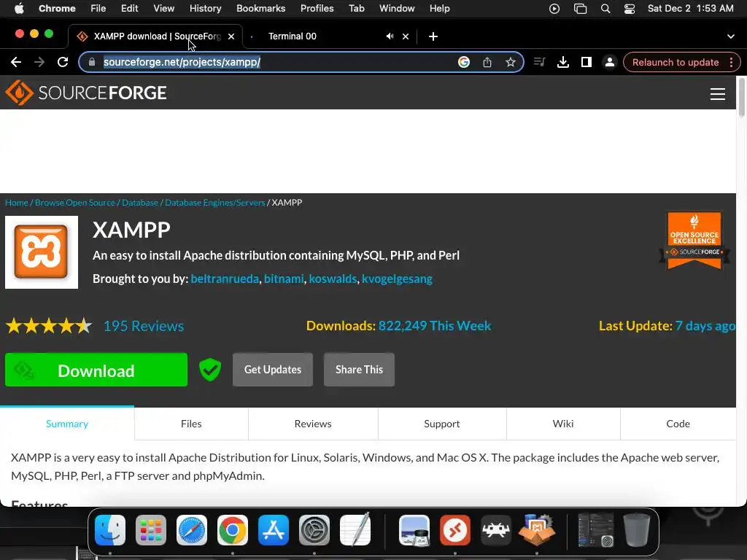Click the lock site-info icon in address bar
Screen dimensions: 747x560
click(x=92, y=62)
